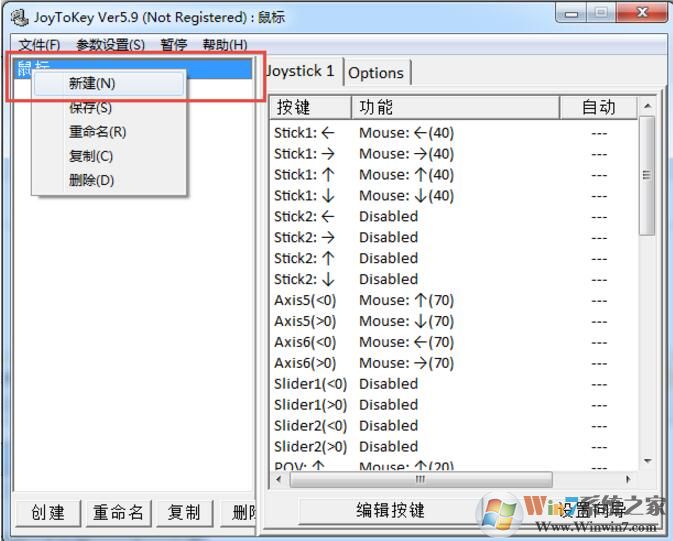
Task: Click the horizontal scrollbar left arrow
Action: [279, 479]
